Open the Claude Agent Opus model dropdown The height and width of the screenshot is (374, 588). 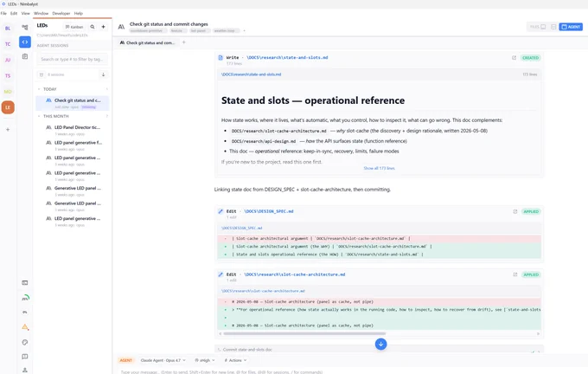[163, 360]
